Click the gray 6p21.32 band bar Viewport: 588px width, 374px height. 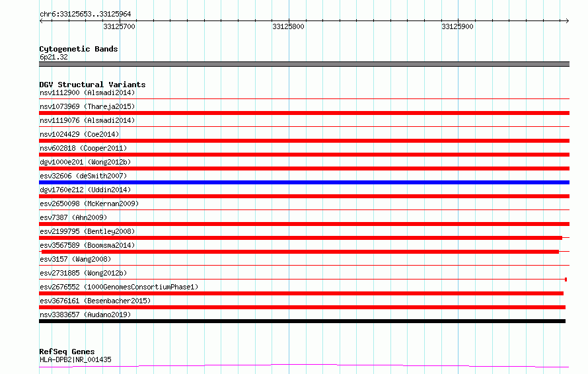(304, 64)
